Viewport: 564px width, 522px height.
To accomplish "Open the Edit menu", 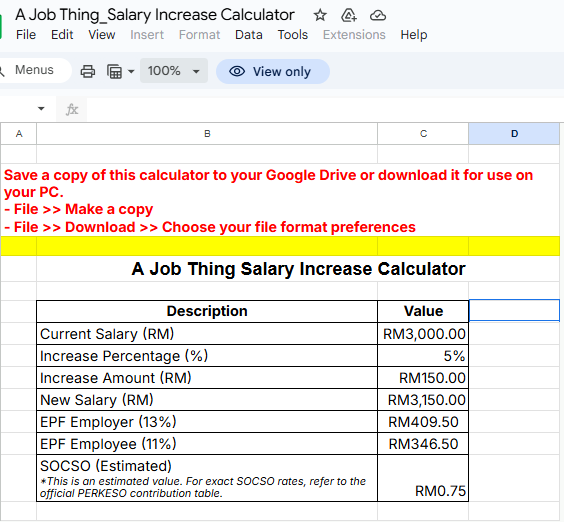I will click(x=62, y=35).
